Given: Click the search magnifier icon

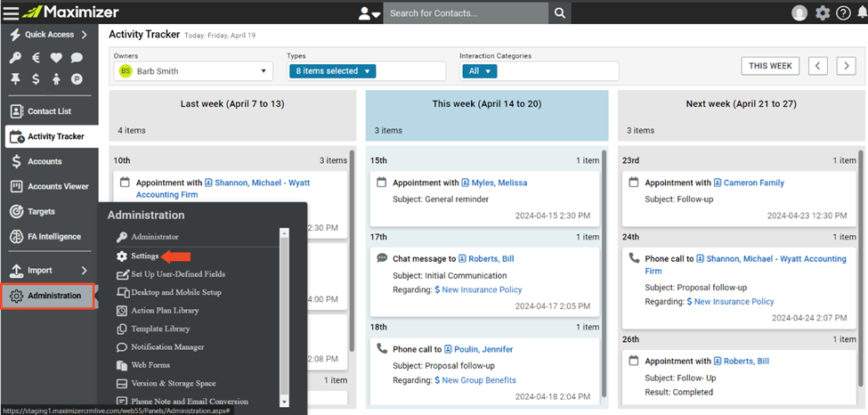Looking at the screenshot, I should (560, 12).
